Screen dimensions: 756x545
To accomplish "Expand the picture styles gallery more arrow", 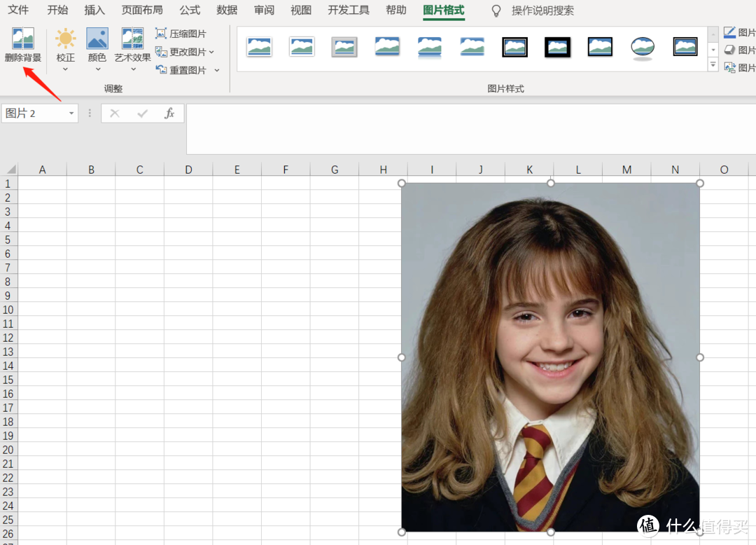I will 713,65.
